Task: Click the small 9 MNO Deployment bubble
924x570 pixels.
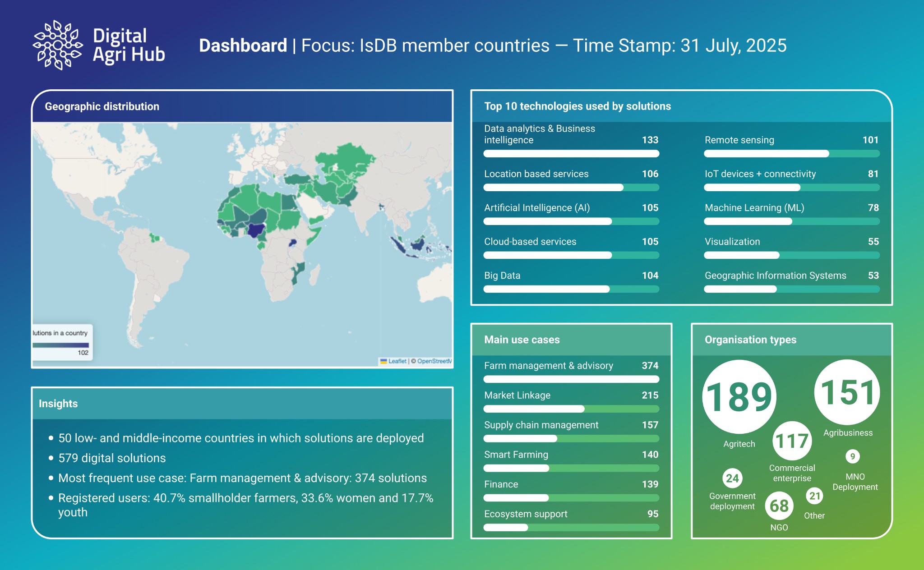Action: [852, 456]
